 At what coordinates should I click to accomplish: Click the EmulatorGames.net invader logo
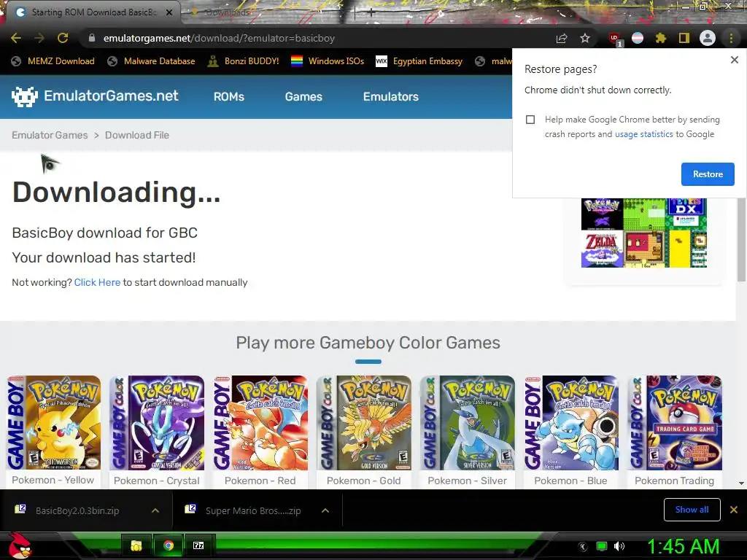[24, 97]
